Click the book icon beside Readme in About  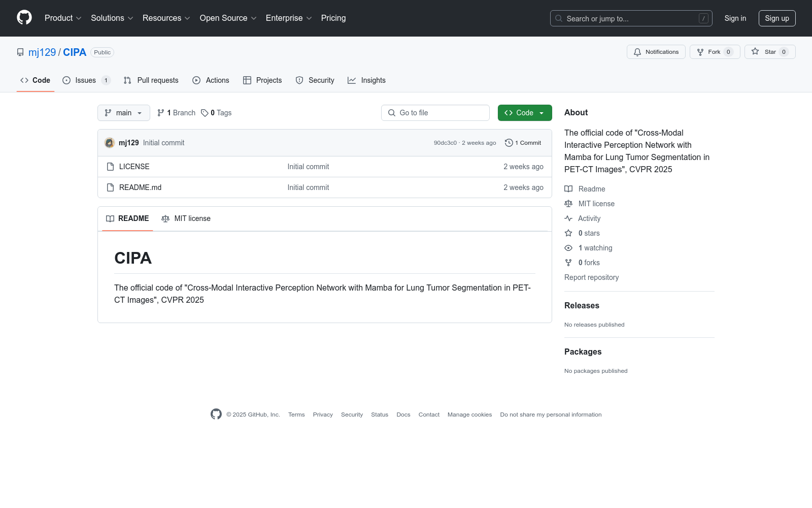coord(568,189)
